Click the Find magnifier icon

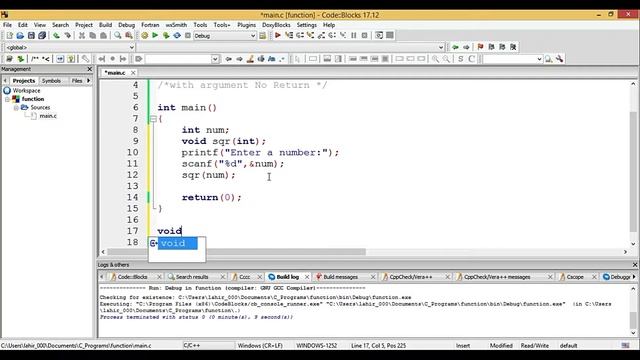118,36
